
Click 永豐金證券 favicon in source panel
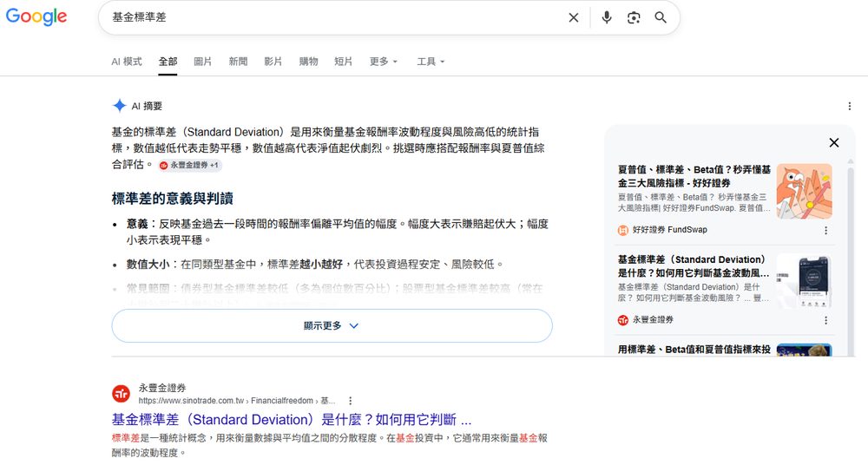click(622, 320)
